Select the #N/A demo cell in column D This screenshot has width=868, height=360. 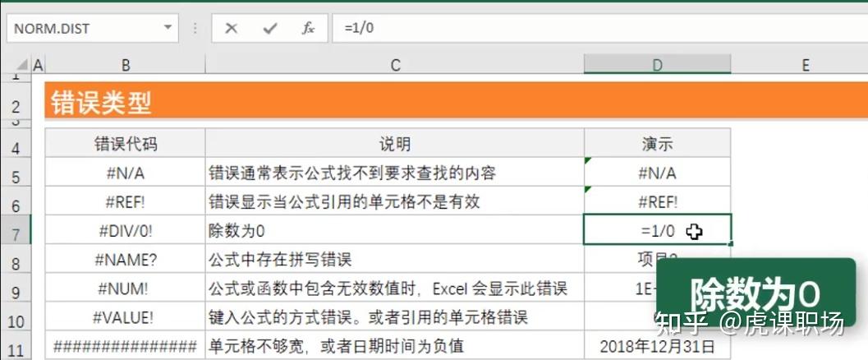[657, 173]
